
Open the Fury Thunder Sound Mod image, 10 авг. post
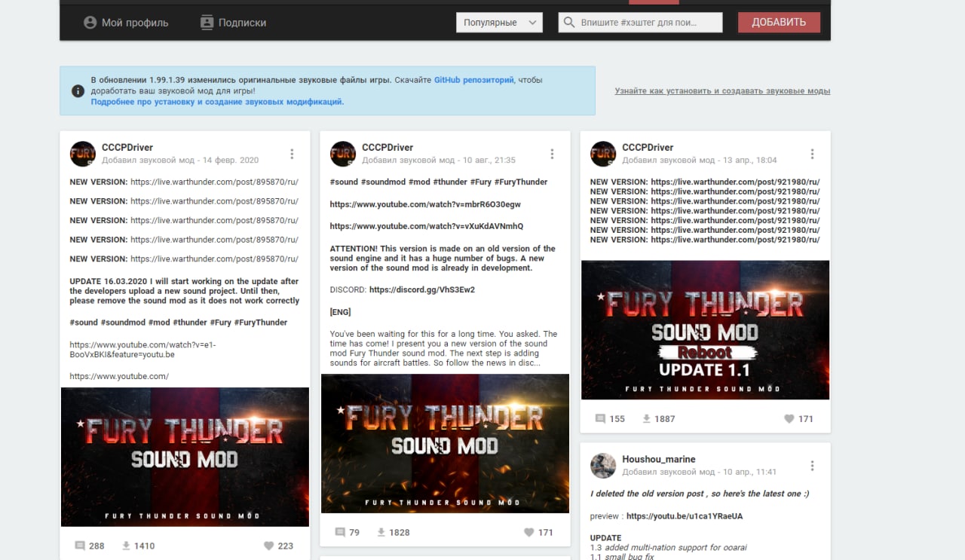click(x=445, y=443)
